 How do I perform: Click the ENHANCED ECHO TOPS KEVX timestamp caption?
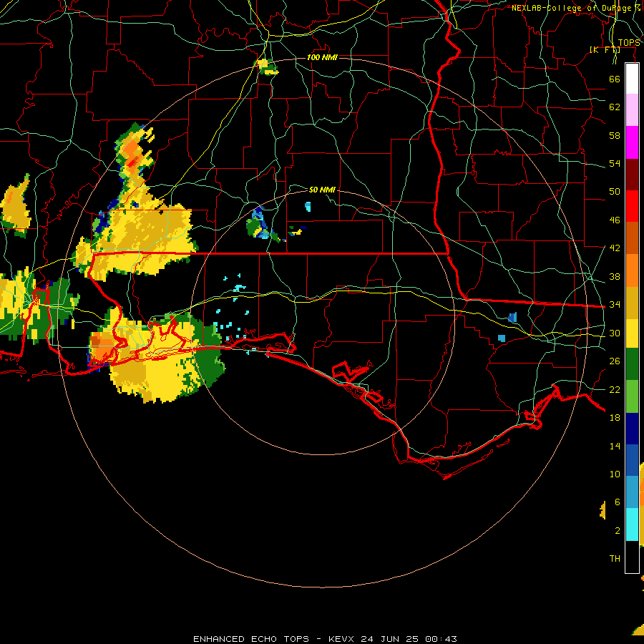tap(325, 639)
